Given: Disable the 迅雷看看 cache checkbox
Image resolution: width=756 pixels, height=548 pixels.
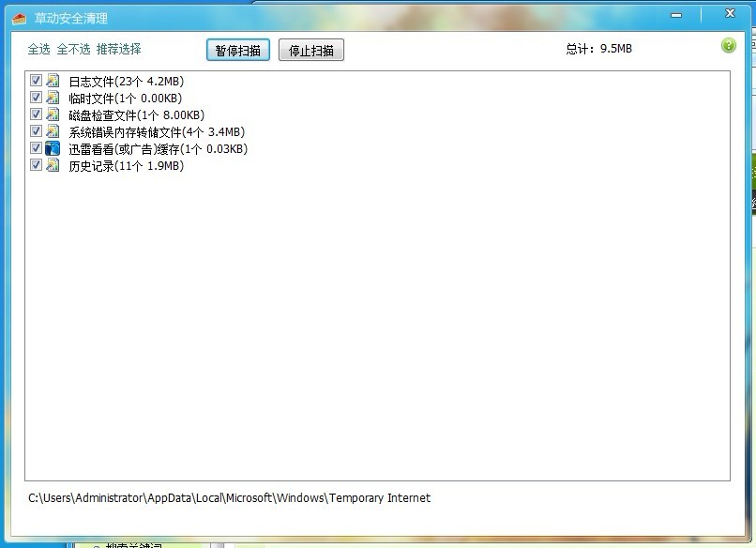Looking at the screenshot, I should 37,148.
